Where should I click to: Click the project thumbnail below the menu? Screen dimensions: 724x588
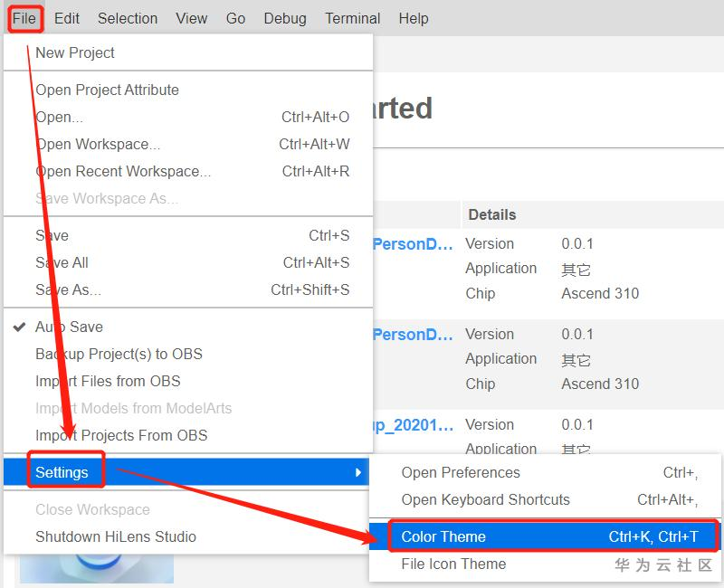[97, 568]
